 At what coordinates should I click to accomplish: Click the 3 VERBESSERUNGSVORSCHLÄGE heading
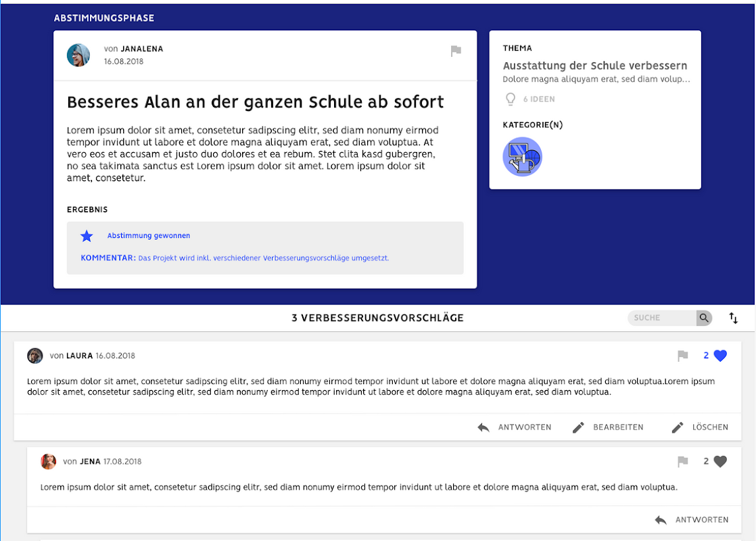pos(377,318)
